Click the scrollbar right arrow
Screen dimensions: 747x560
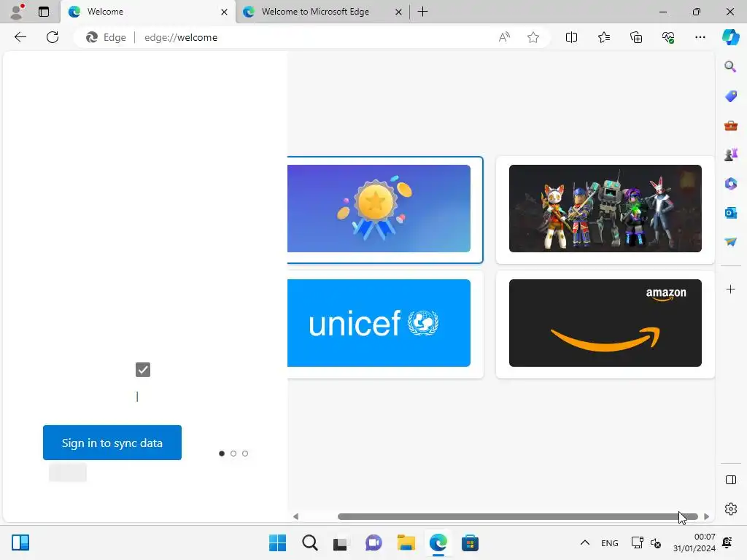click(706, 517)
